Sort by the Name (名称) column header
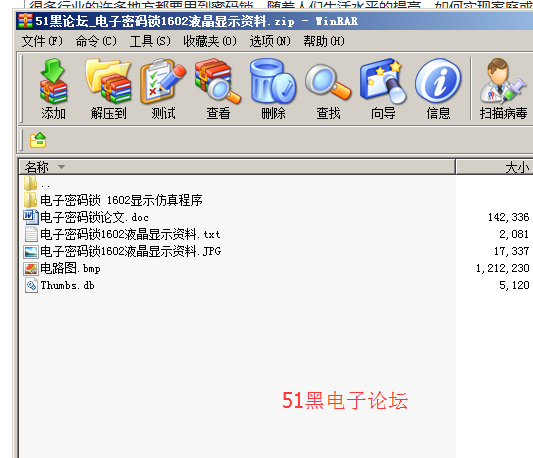 [x=237, y=167]
